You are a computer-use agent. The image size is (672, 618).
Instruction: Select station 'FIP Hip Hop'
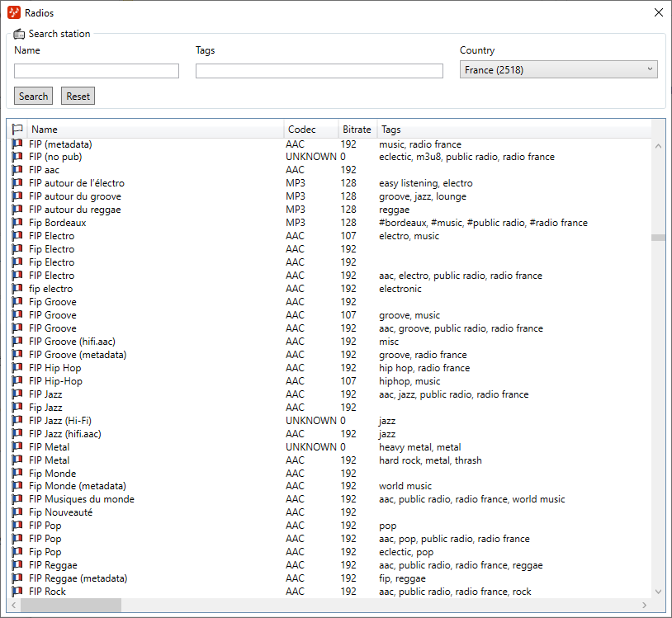[x=54, y=368]
